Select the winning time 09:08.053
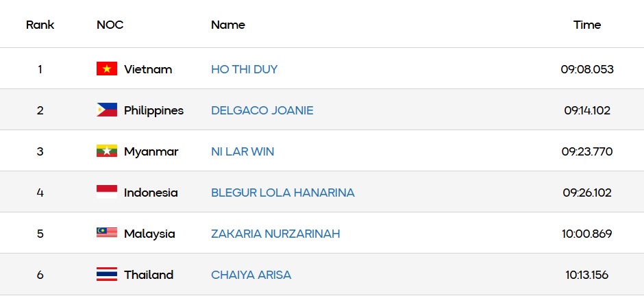This screenshot has height=296, width=644. tap(587, 69)
